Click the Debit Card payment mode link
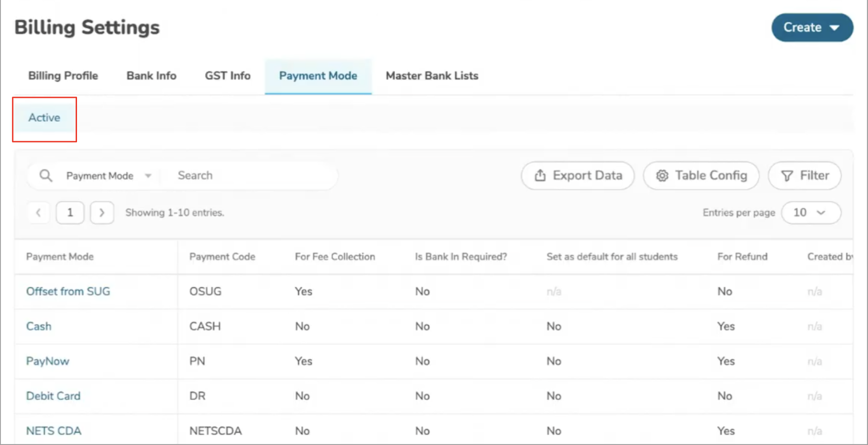This screenshot has width=868, height=445. pos(53,396)
